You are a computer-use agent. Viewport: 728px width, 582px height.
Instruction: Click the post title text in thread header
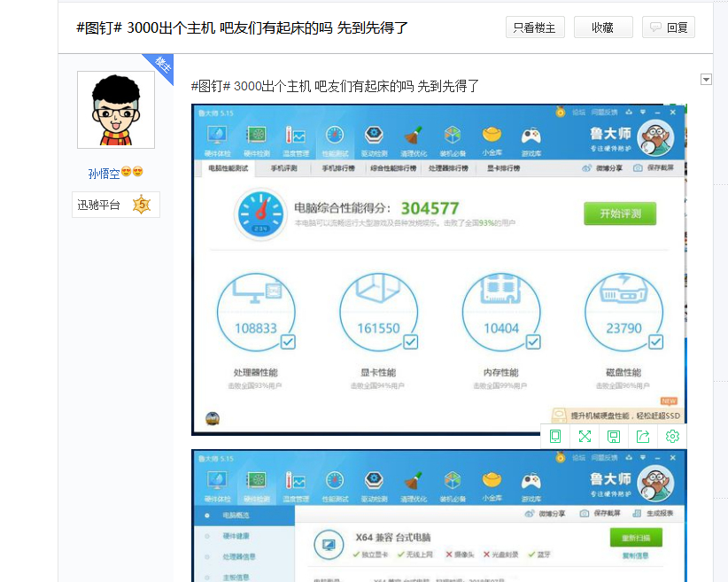[242, 27]
